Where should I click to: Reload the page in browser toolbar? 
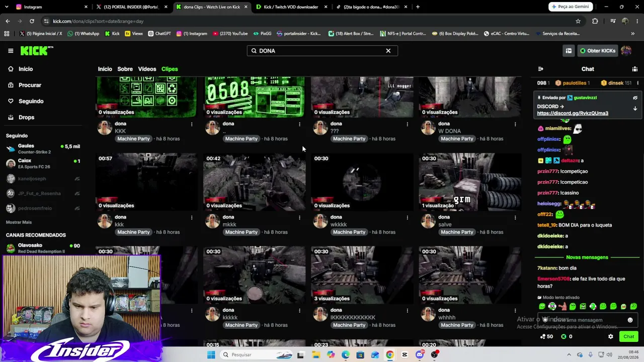[x=32, y=21]
